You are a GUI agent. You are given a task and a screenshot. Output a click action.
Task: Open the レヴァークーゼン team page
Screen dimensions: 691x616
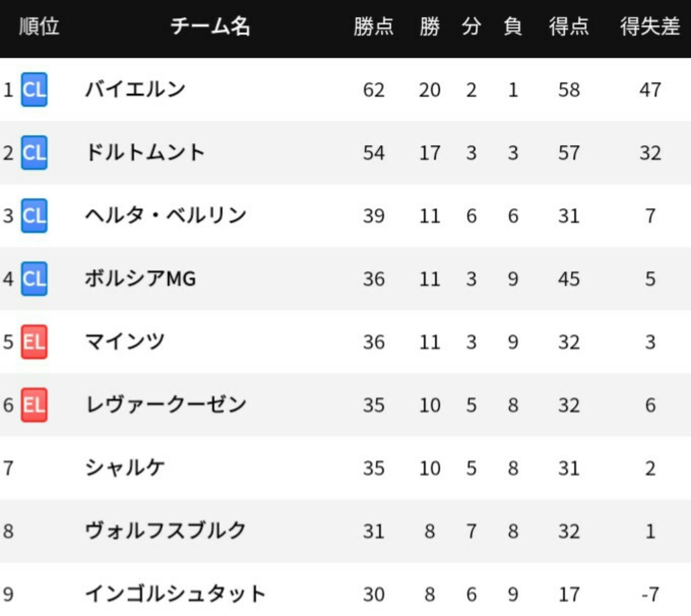point(166,405)
